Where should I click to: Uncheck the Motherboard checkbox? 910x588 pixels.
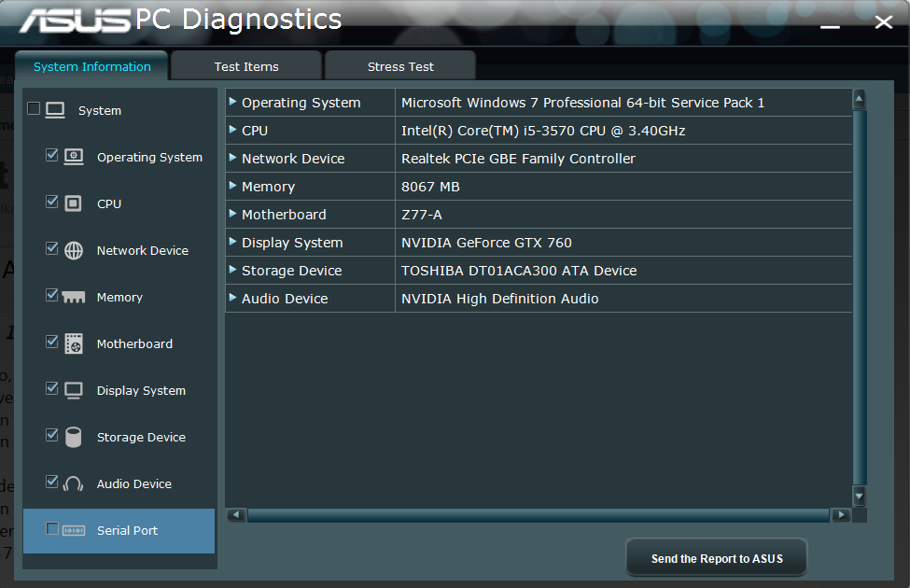[52, 342]
